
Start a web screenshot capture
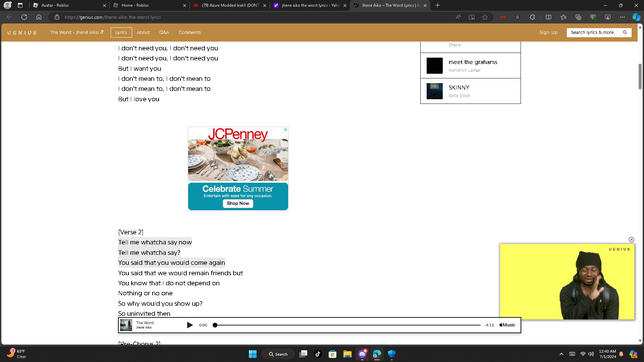tap(608, 17)
